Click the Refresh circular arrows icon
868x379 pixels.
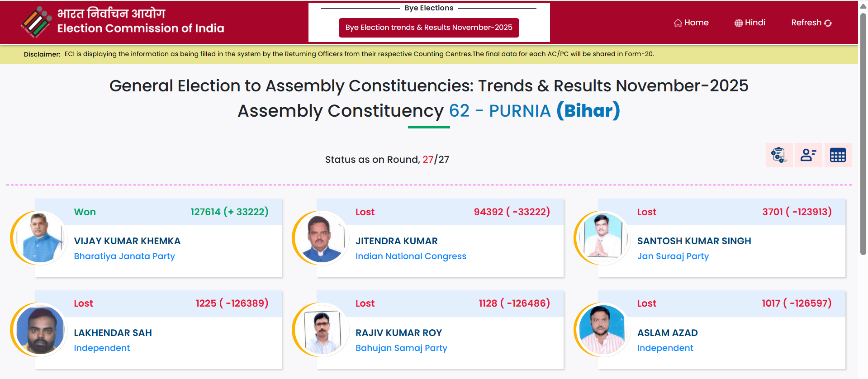pos(828,23)
